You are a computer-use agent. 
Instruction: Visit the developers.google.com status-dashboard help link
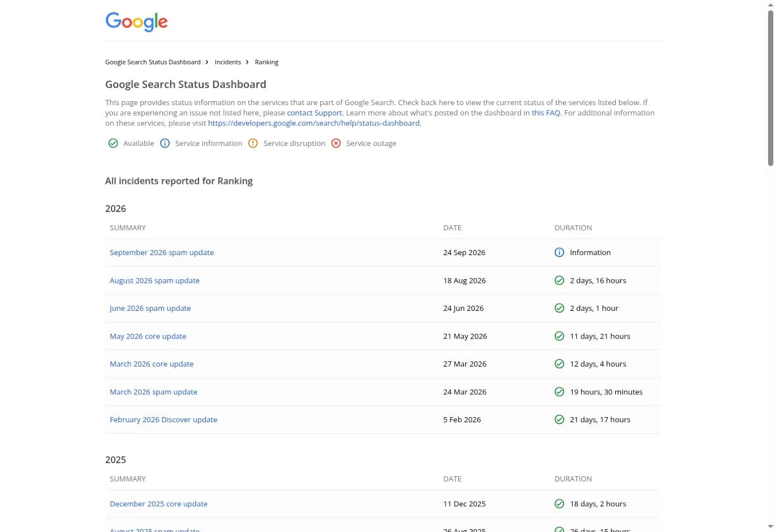click(x=314, y=123)
